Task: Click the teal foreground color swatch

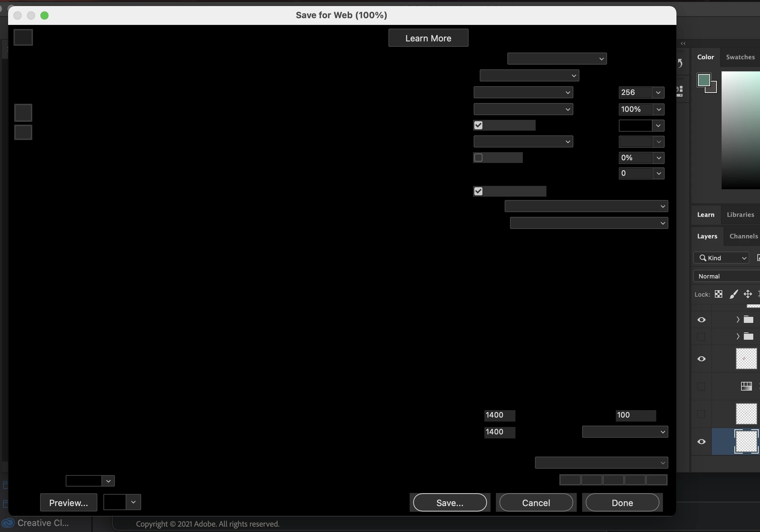Action: tap(703, 80)
